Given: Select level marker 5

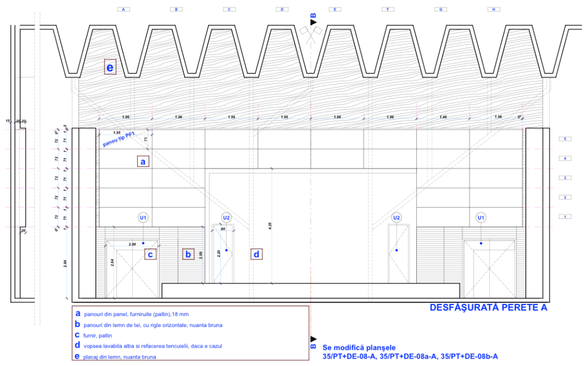Looking at the screenshot, I should point(566,139).
